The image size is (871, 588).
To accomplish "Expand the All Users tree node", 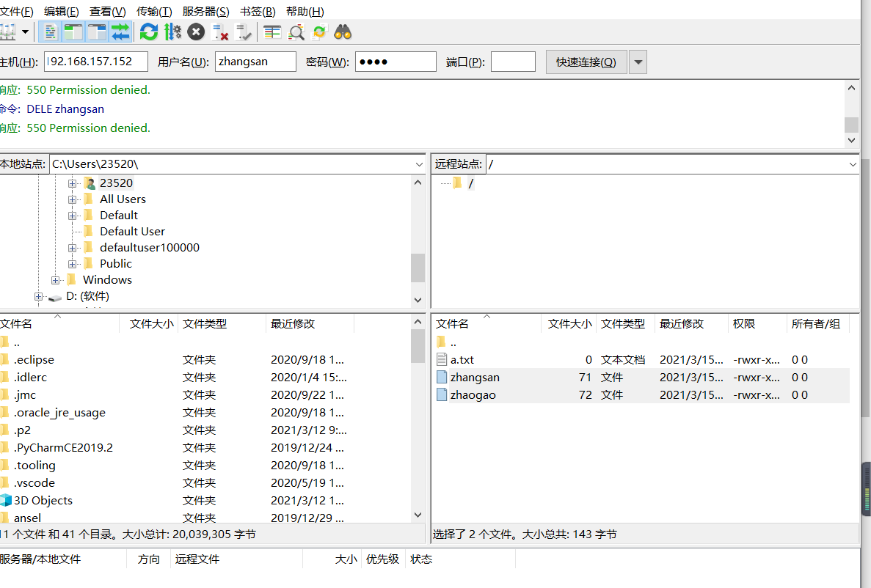I will pos(72,199).
